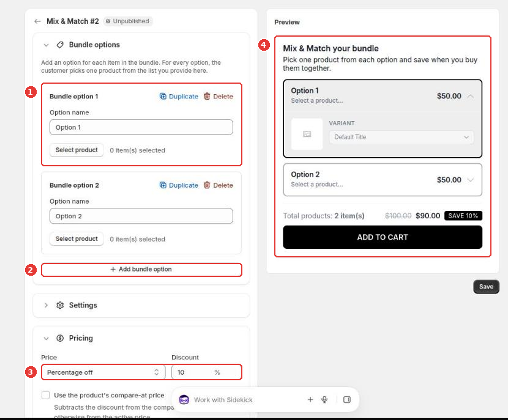Click the Duplicate icon for Bundle option 1

pyautogui.click(x=163, y=97)
